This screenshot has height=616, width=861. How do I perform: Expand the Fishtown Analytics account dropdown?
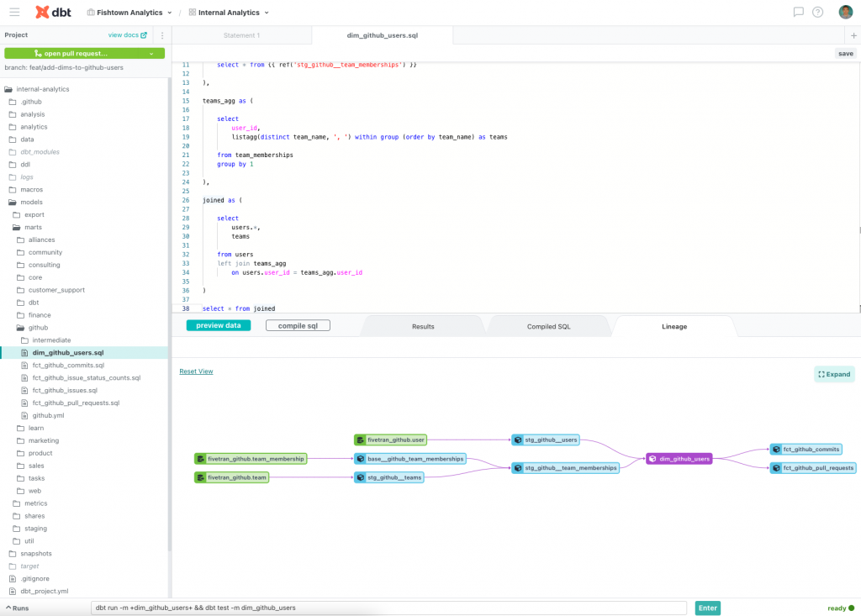tap(129, 13)
